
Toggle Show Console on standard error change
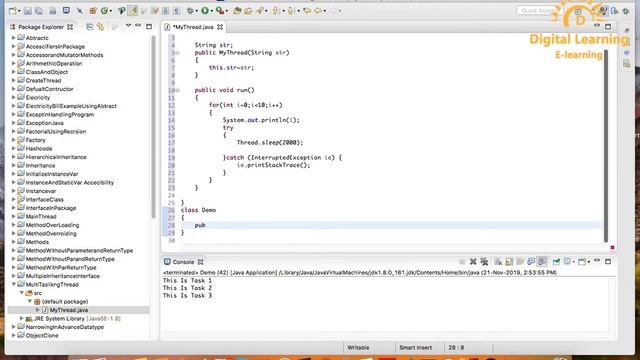pos(542,262)
